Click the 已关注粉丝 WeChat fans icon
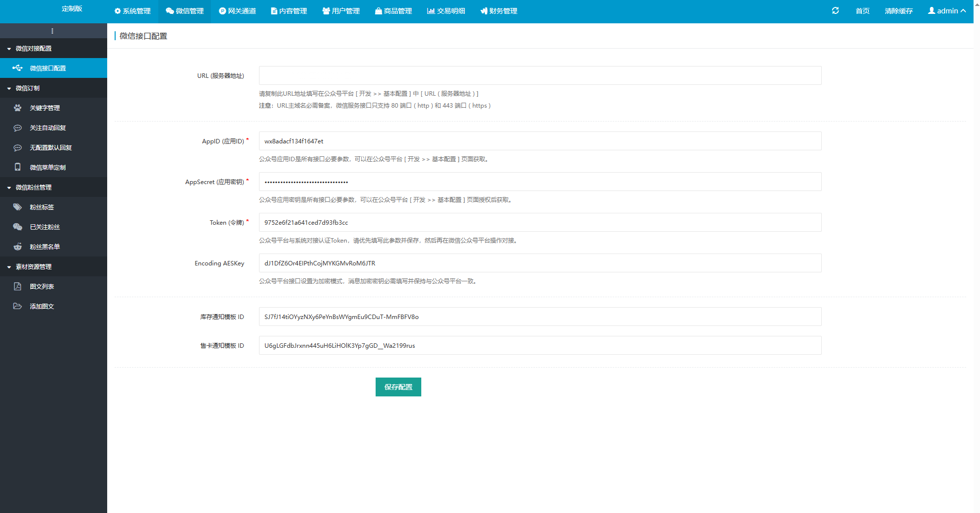 [18, 227]
